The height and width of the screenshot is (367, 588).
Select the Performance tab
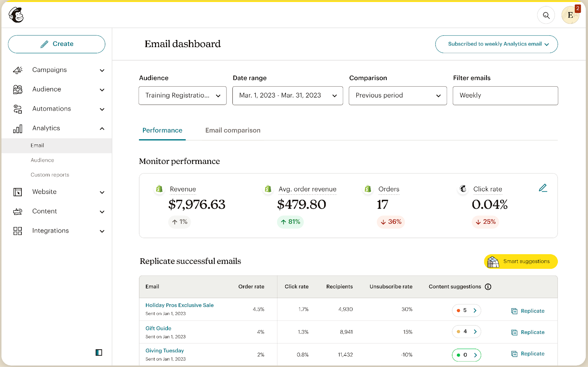pyautogui.click(x=162, y=130)
